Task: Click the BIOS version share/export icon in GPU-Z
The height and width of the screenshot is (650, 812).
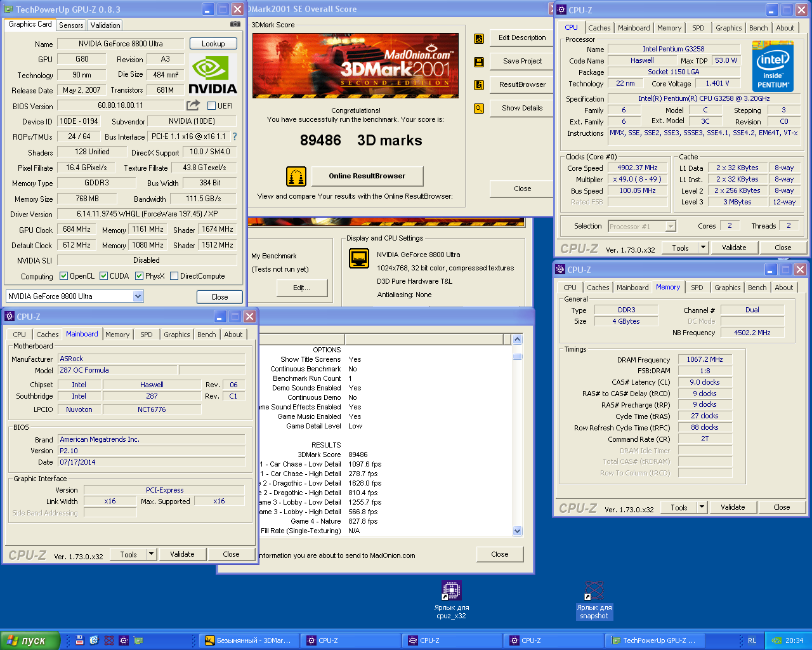Action: (193, 105)
